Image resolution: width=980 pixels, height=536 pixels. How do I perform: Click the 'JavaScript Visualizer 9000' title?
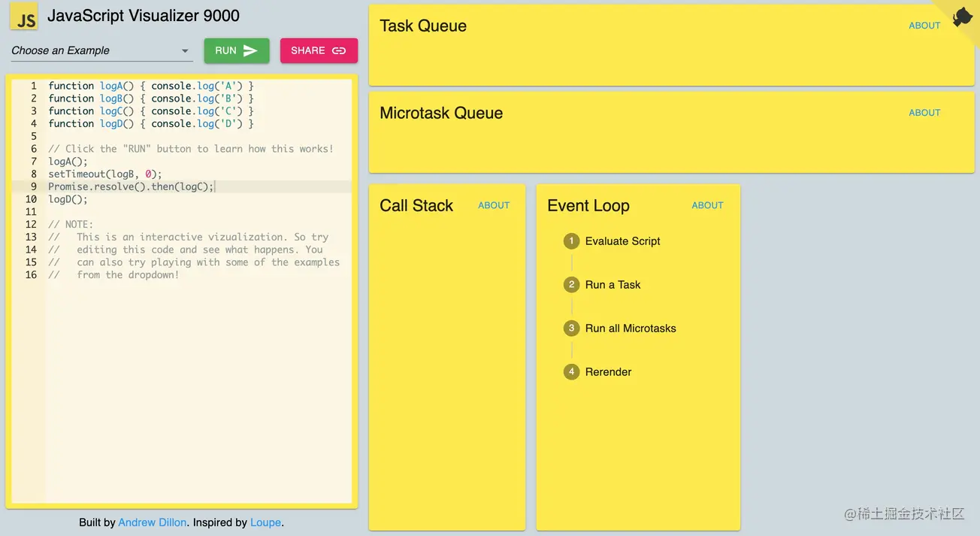[x=144, y=16]
